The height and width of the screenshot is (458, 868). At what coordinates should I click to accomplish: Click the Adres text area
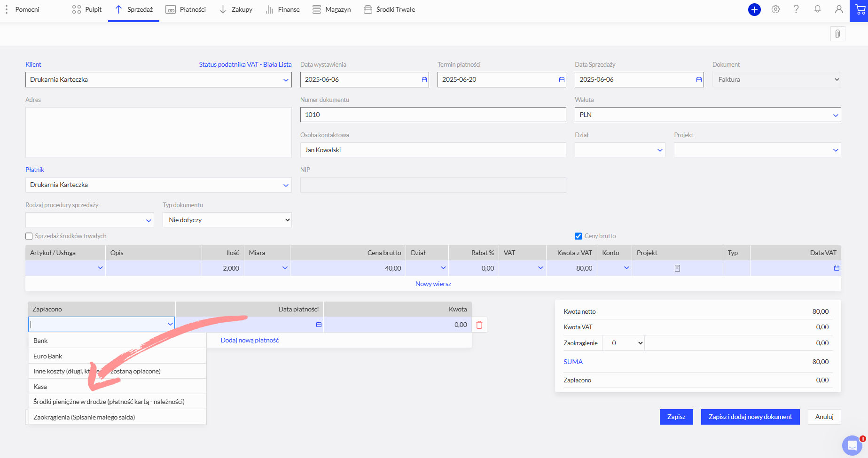click(x=158, y=132)
